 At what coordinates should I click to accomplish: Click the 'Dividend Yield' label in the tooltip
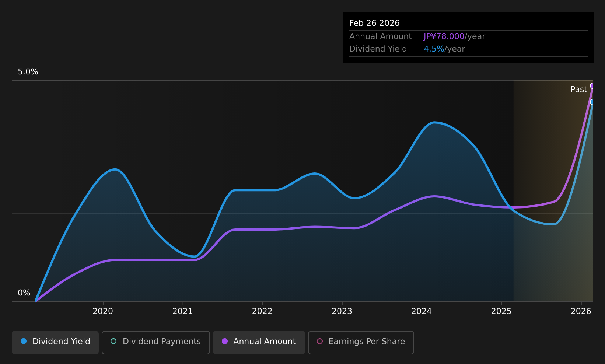(x=378, y=49)
